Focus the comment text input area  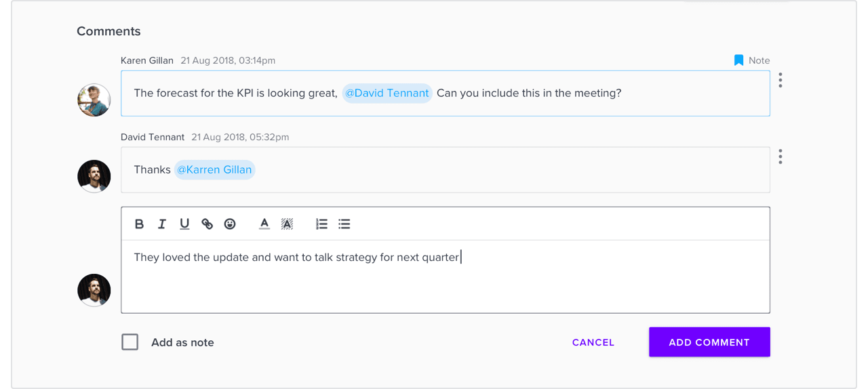coord(446,277)
